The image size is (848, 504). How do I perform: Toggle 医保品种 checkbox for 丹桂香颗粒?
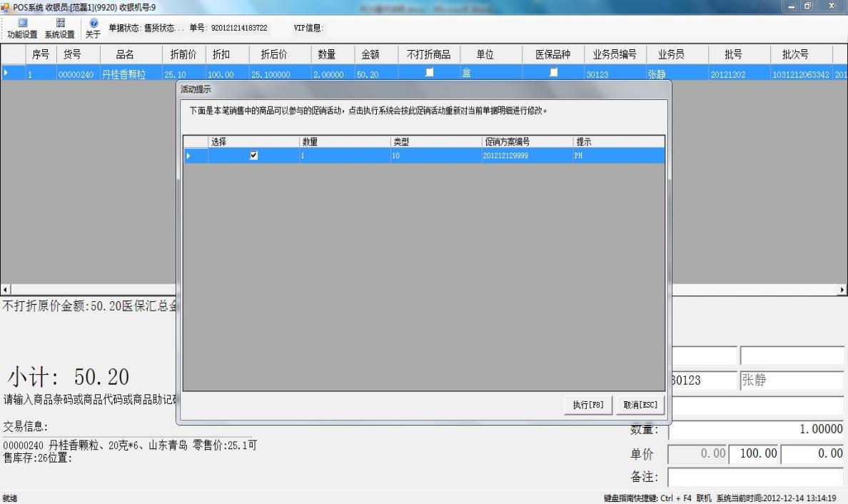553,72
